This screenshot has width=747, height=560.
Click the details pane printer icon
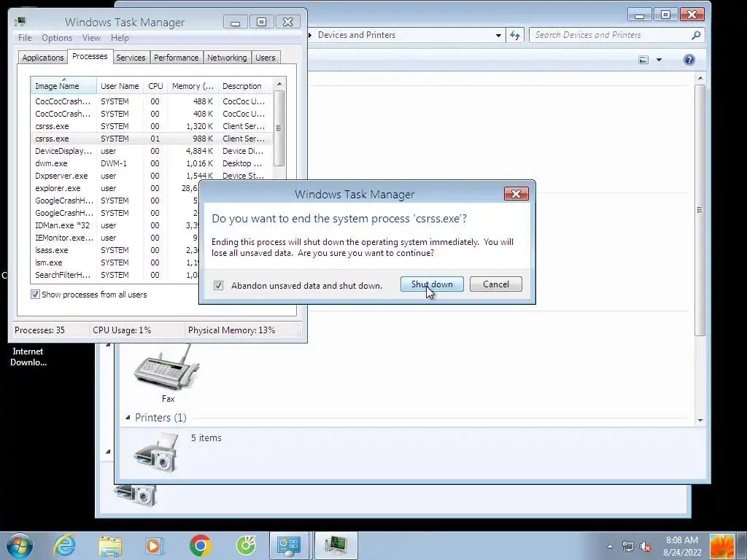[156, 452]
